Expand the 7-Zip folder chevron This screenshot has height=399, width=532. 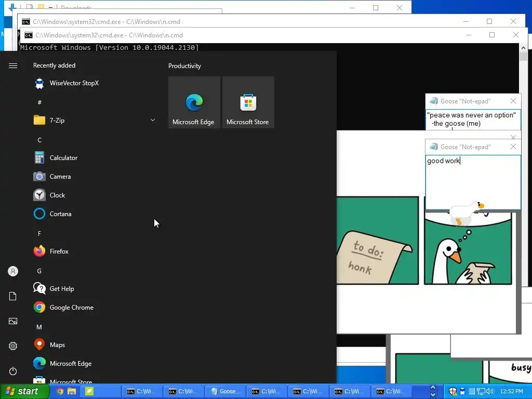pos(153,120)
